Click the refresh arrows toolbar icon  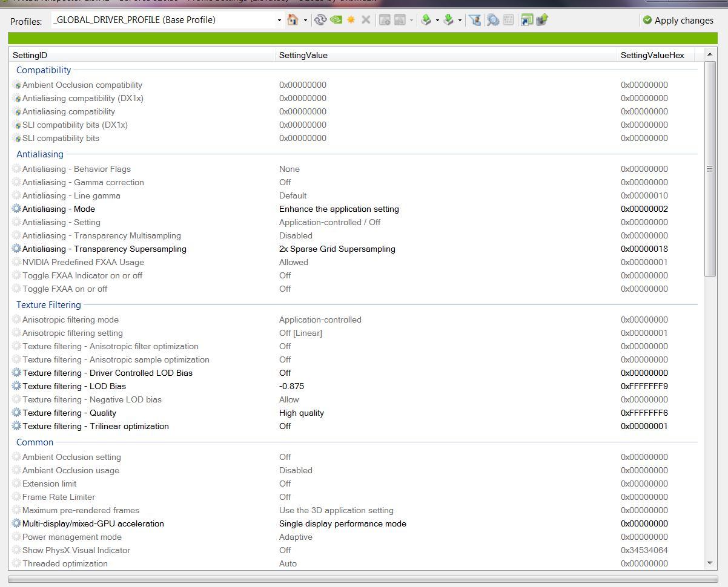(x=320, y=20)
